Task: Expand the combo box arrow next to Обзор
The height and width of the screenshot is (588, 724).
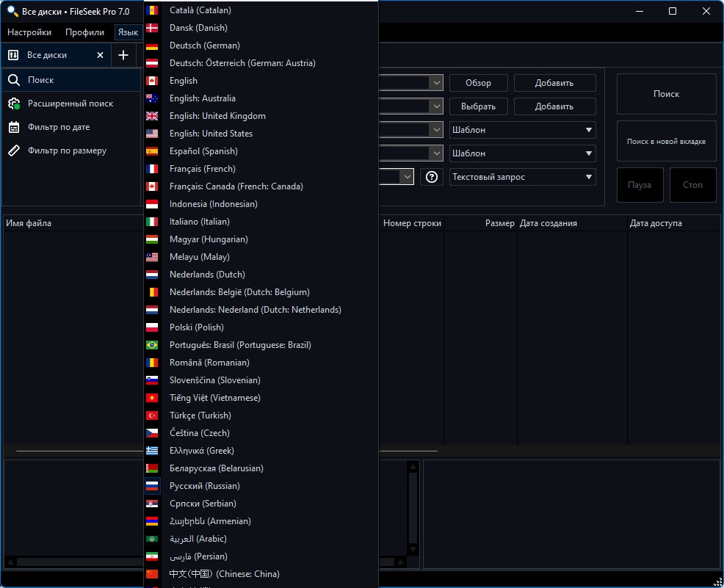Action: pyautogui.click(x=436, y=83)
